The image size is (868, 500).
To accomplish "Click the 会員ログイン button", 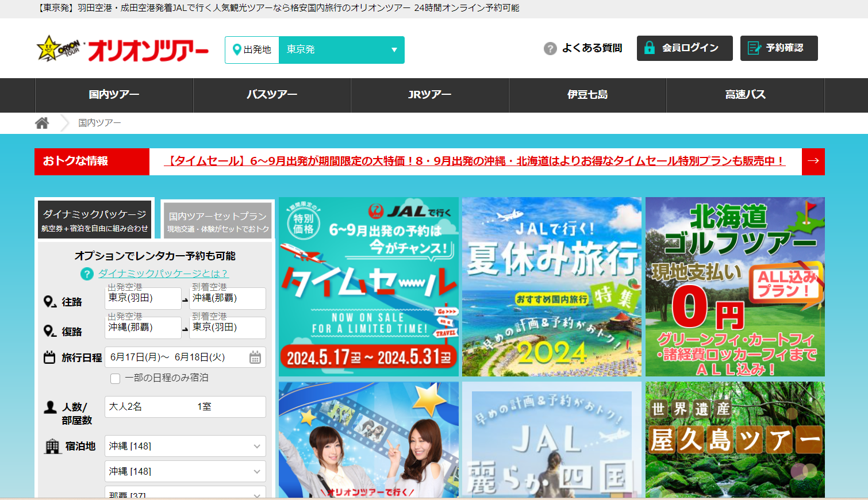I will coord(685,48).
